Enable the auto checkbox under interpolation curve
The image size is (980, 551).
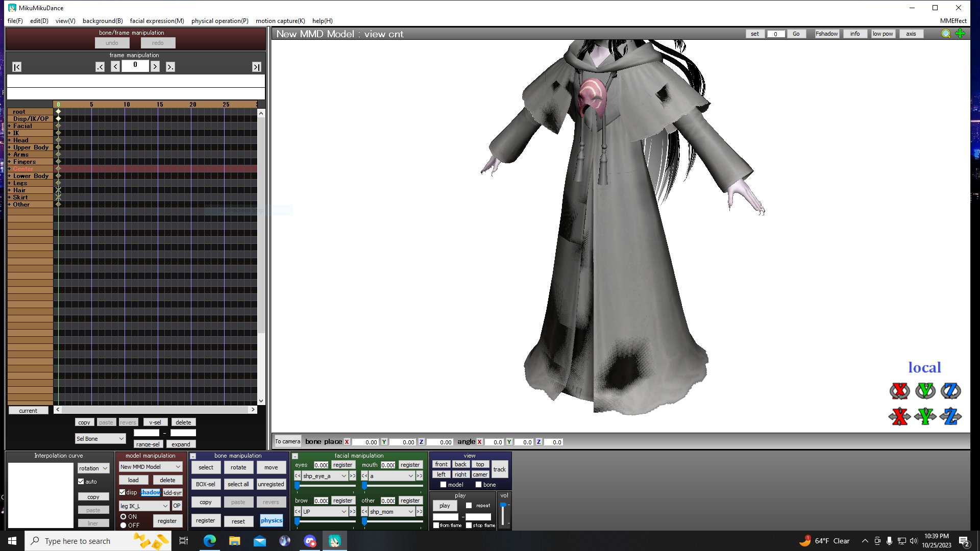[x=81, y=481]
